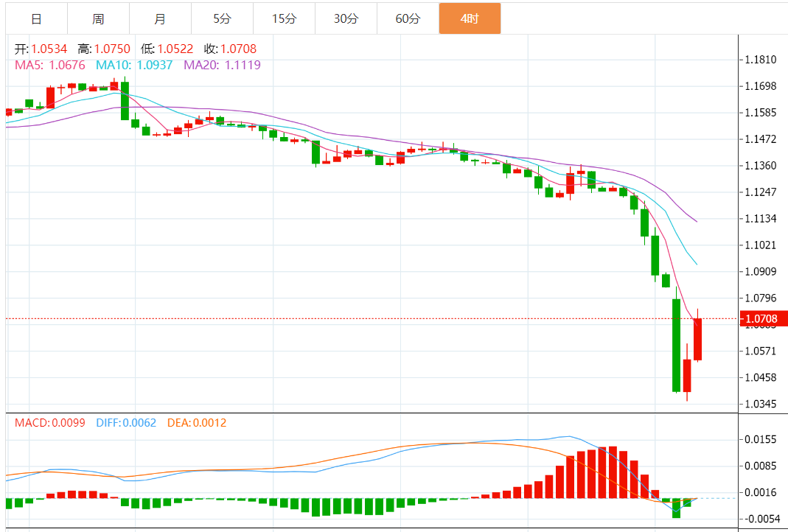788x532 pixels.
Task: Click the 1.0796 price axis label
Action: coord(761,298)
